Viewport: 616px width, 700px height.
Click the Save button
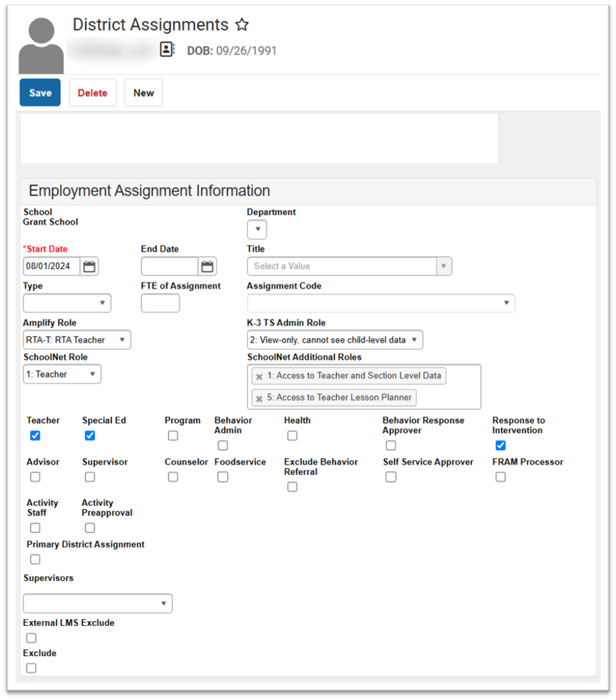coord(40,93)
